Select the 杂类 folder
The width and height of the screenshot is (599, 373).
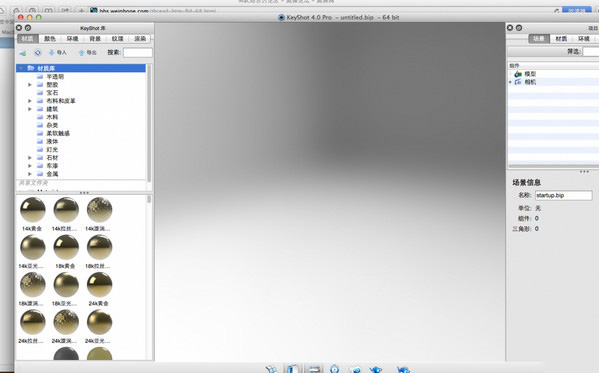coord(52,125)
